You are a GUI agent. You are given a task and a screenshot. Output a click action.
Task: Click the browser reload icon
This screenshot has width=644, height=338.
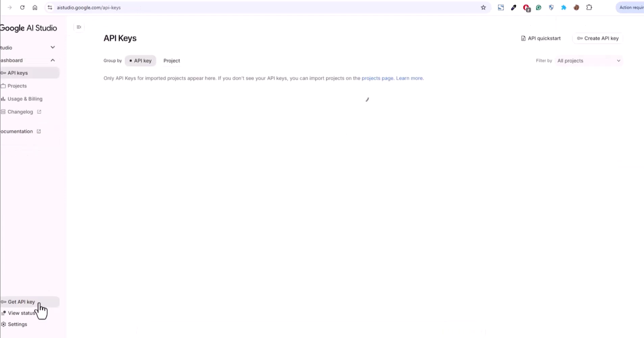tap(23, 8)
